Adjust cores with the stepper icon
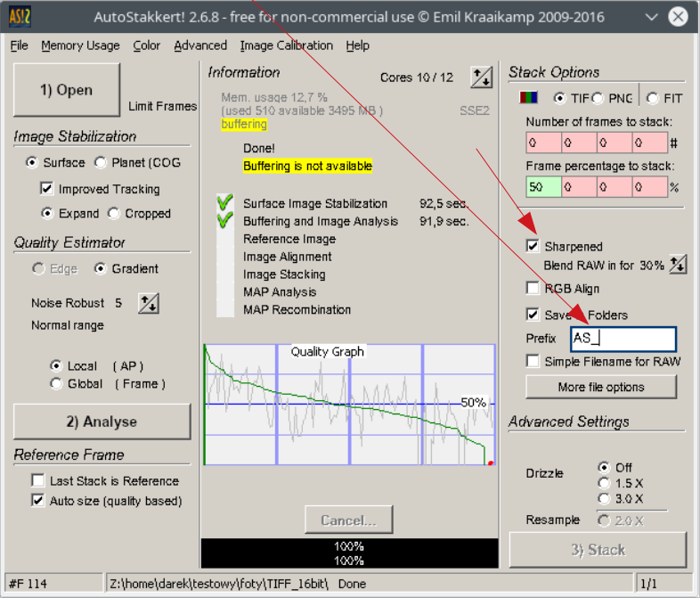The width and height of the screenshot is (700, 598). (x=481, y=78)
